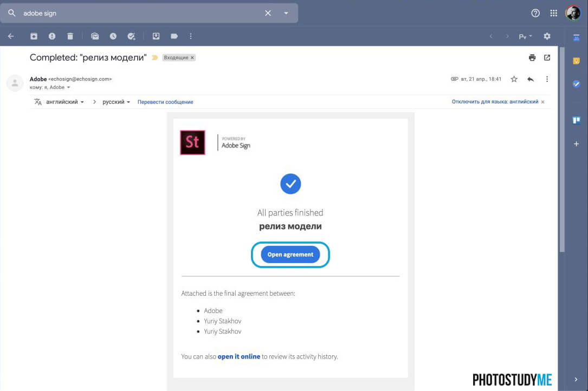Click the sender avatar
The height and width of the screenshot is (391, 588).
[15, 83]
